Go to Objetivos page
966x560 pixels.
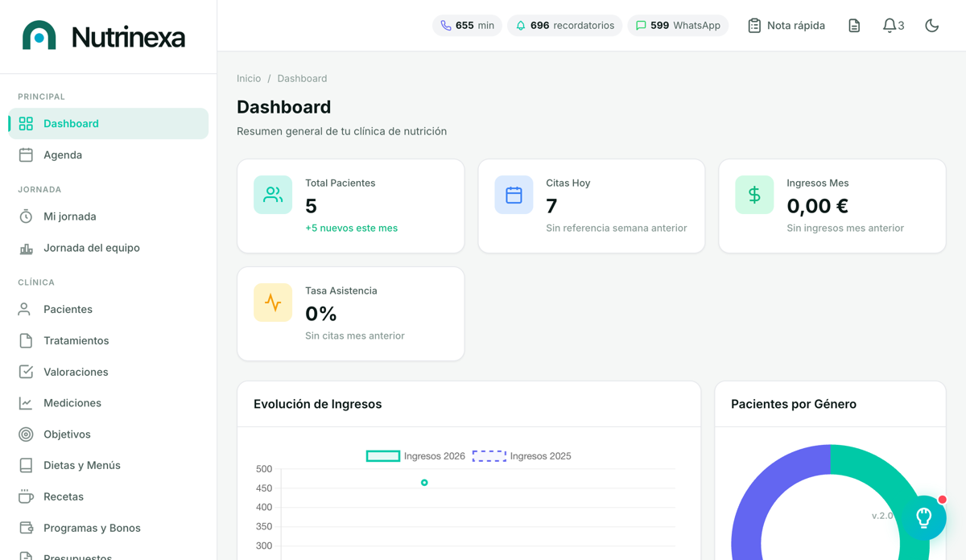109,434
